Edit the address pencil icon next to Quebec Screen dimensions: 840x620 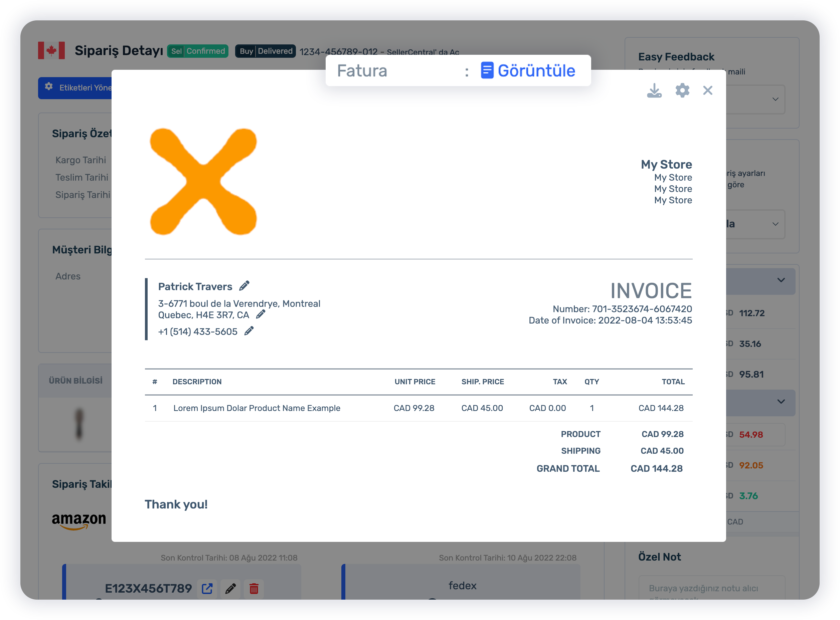(261, 315)
